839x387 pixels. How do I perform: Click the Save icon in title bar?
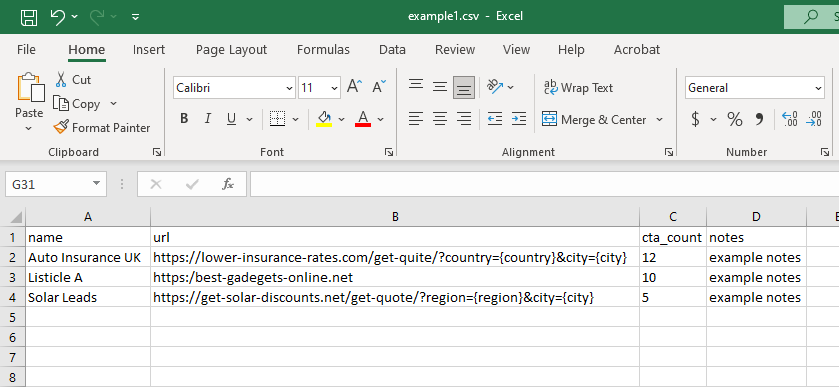(29, 17)
